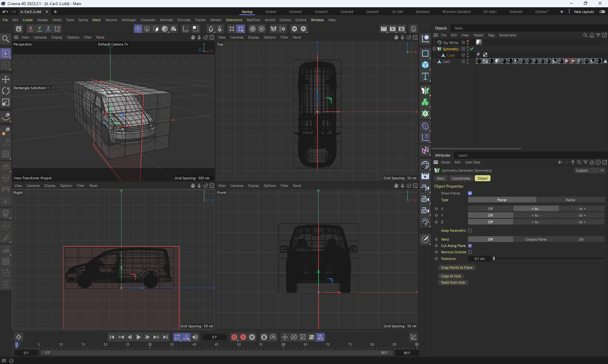Enable the Remove Outside checkbox
This screenshot has width=608, height=364.
(x=470, y=252)
